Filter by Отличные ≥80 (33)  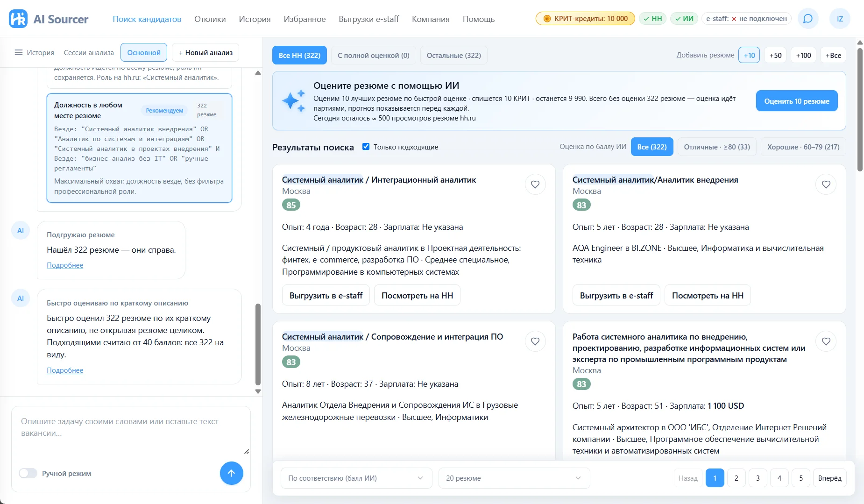tap(717, 147)
